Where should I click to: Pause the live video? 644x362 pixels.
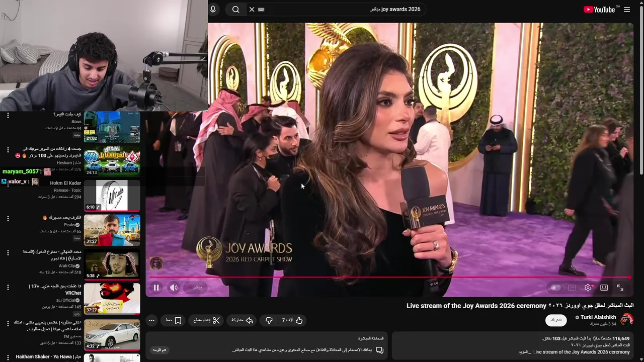156,288
